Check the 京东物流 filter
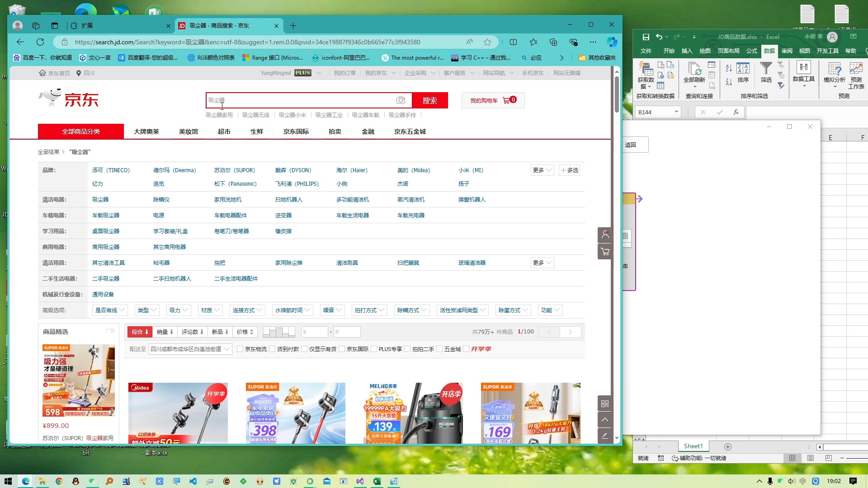868x488 pixels. 240,349
